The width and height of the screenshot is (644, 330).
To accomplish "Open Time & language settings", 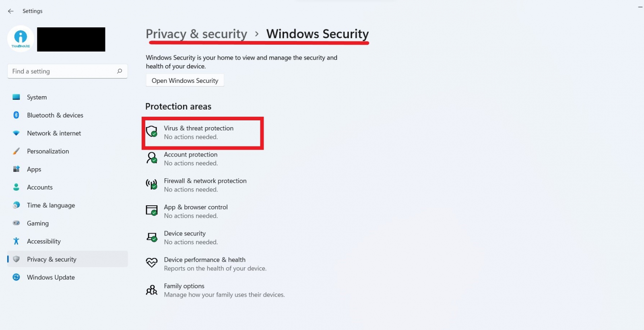I will 51,205.
